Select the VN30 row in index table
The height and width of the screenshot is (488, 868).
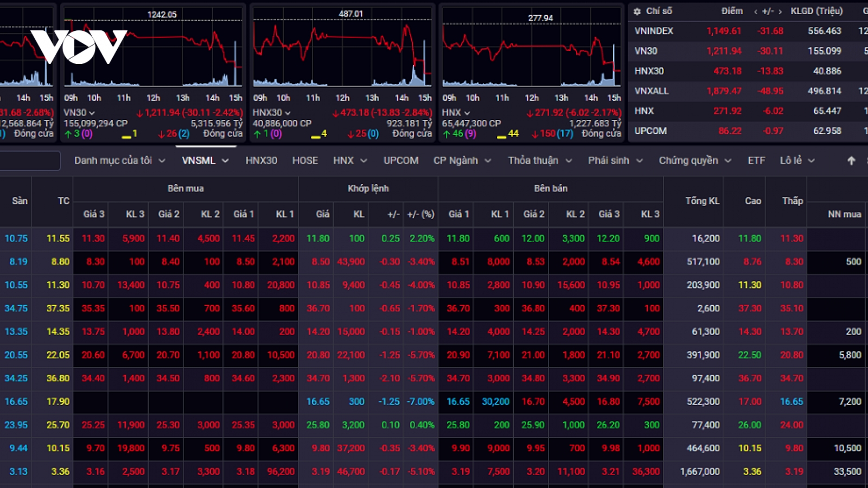click(x=748, y=51)
